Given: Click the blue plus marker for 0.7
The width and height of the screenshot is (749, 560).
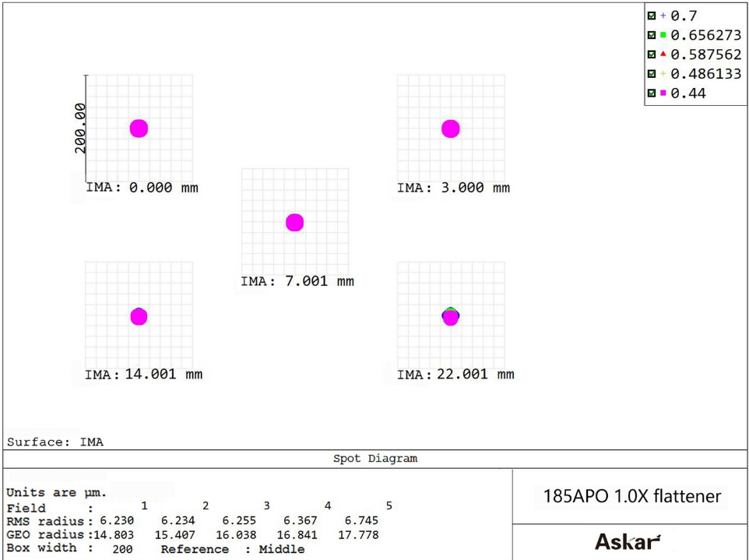Looking at the screenshot, I should (x=663, y=16).
